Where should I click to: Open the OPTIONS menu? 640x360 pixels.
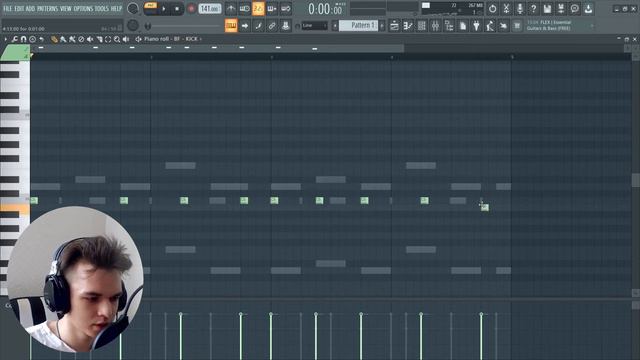(x=83, y=8)
